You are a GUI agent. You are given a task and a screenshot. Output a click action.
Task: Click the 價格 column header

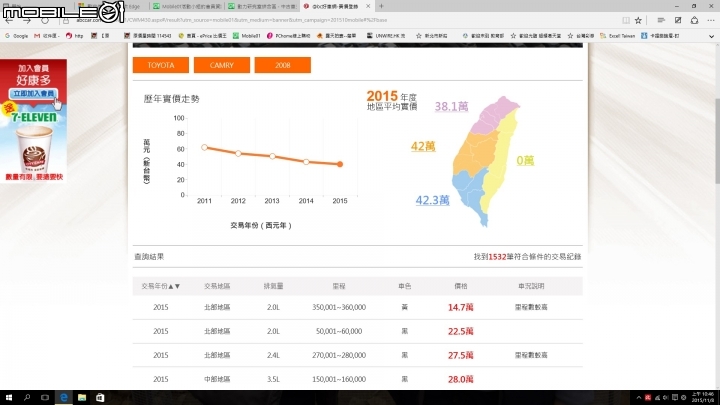(461, 286)
